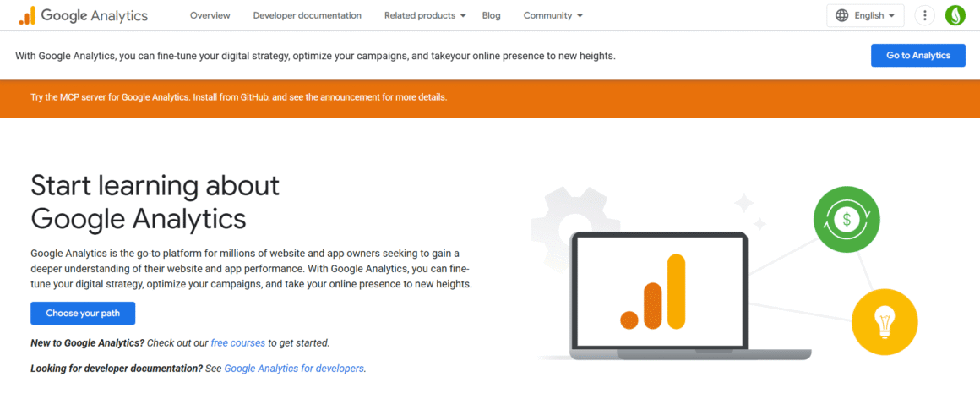Click the Choose your path button
The width and height of the screenshot is (980, 399).
83,314
